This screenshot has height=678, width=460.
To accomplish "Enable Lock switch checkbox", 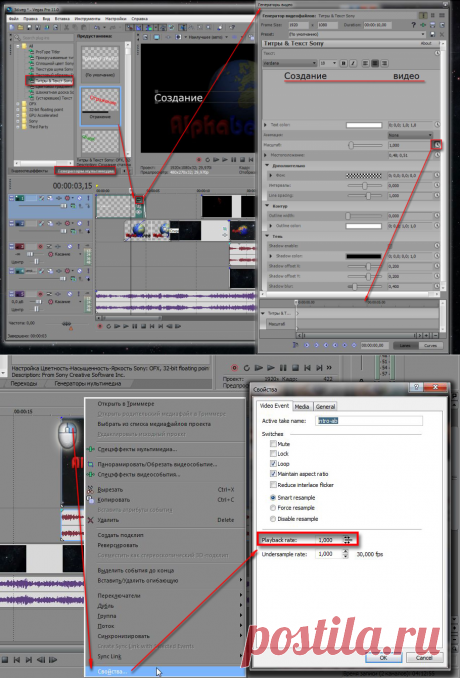I will point(273,453).
